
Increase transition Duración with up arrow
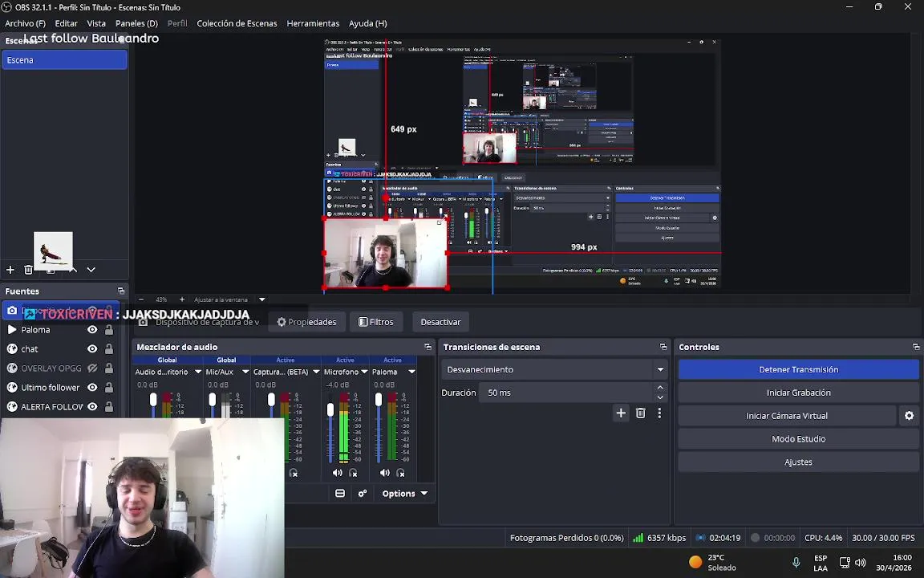[660, 388]
